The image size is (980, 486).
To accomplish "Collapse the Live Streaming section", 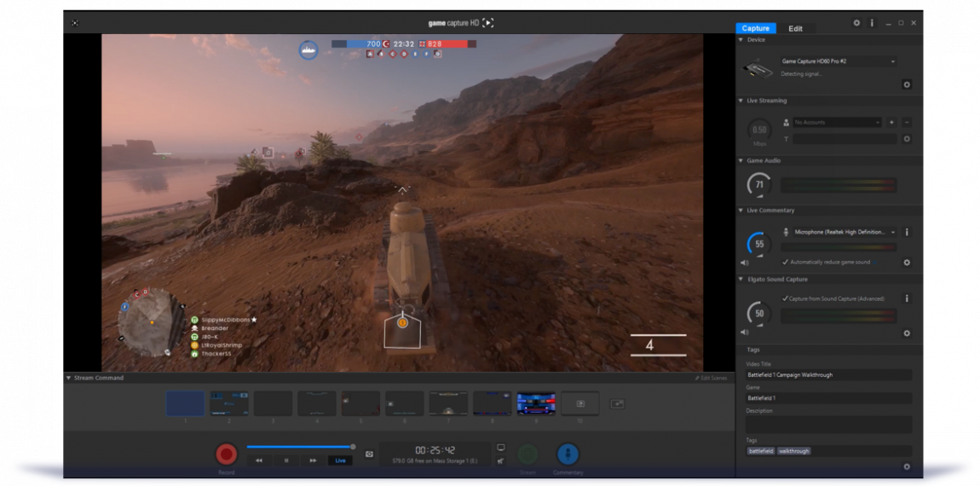I will tap(741, 101).
